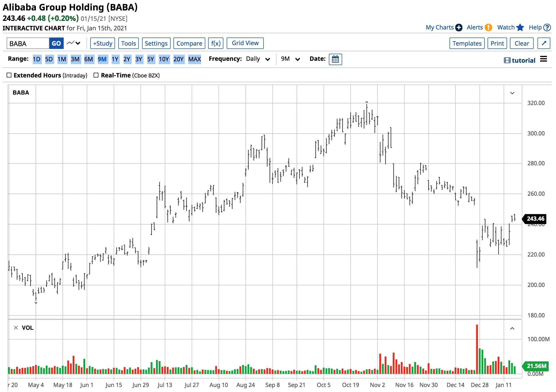Screen dimensions: 556x392
Task: Click the BABA symbol input field
Action: [x=28, y=43]
